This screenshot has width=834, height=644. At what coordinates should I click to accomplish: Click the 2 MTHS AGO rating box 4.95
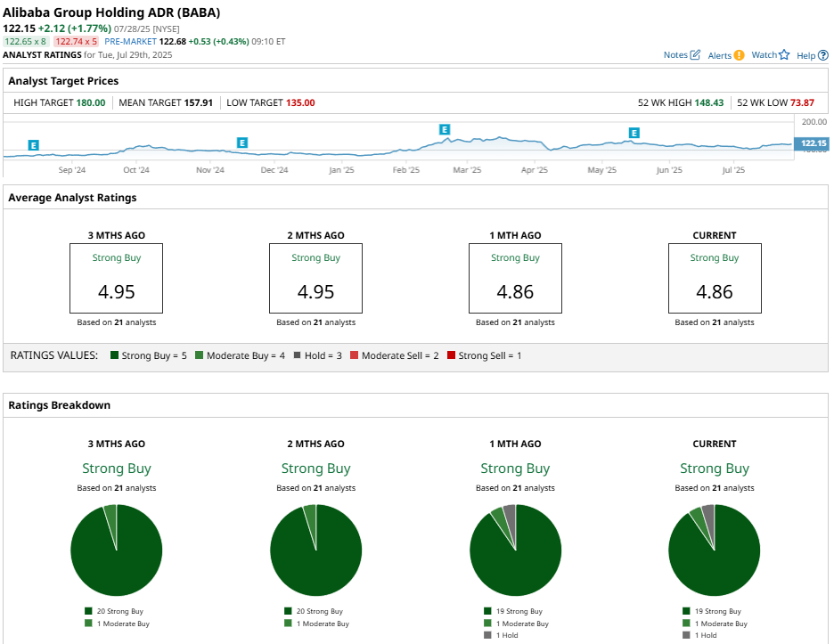click(316, 278)
